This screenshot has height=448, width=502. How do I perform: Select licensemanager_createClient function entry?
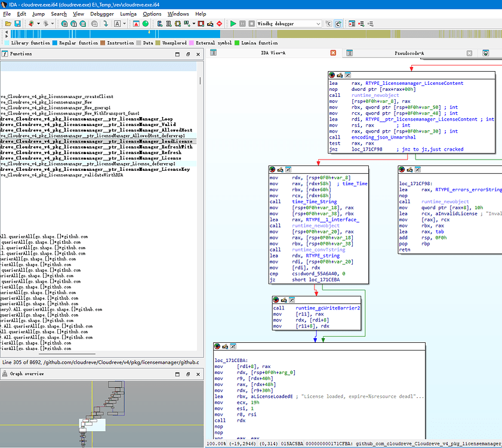98,96
